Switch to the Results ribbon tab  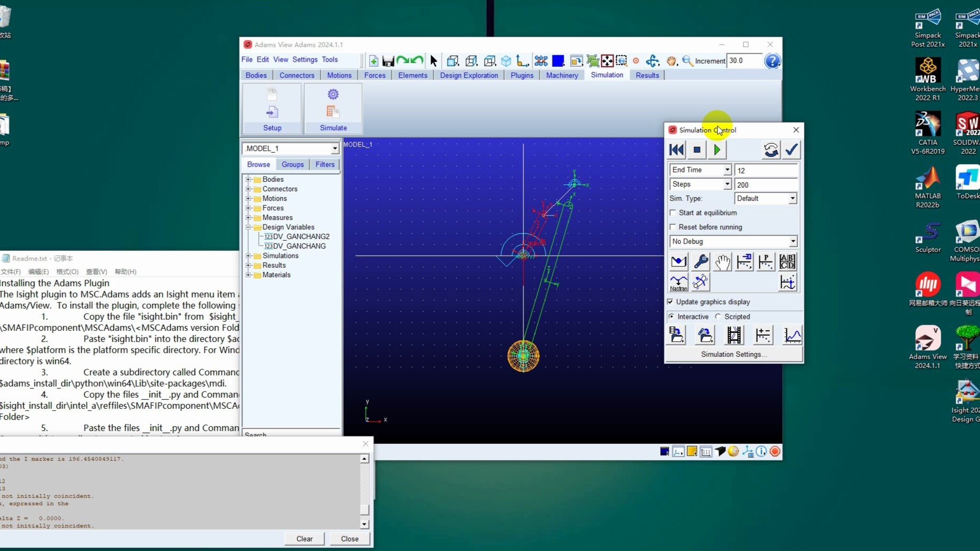[647, 75]
